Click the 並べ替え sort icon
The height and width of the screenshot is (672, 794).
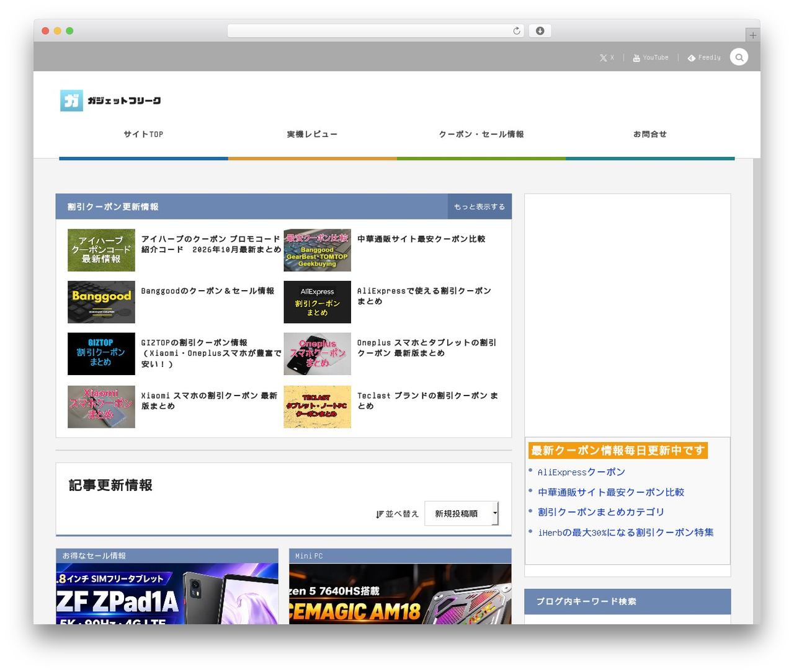tap(380, 514)
